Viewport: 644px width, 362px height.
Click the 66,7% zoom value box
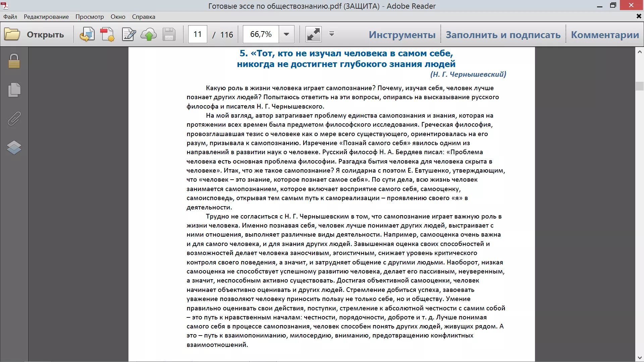[x=261, y=34]
